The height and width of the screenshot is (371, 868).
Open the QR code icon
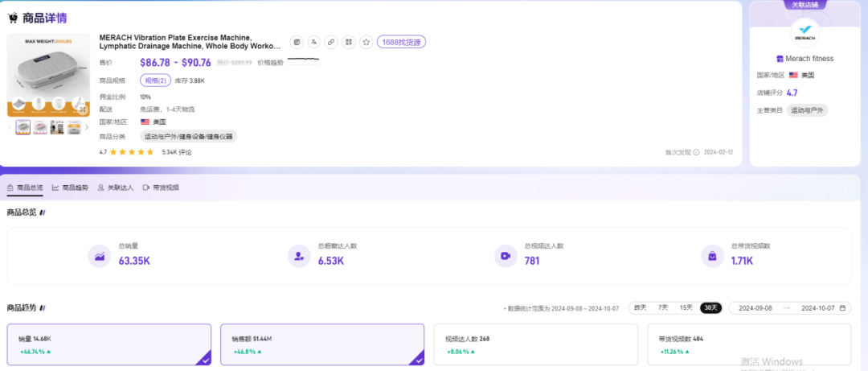pos(348,42)
